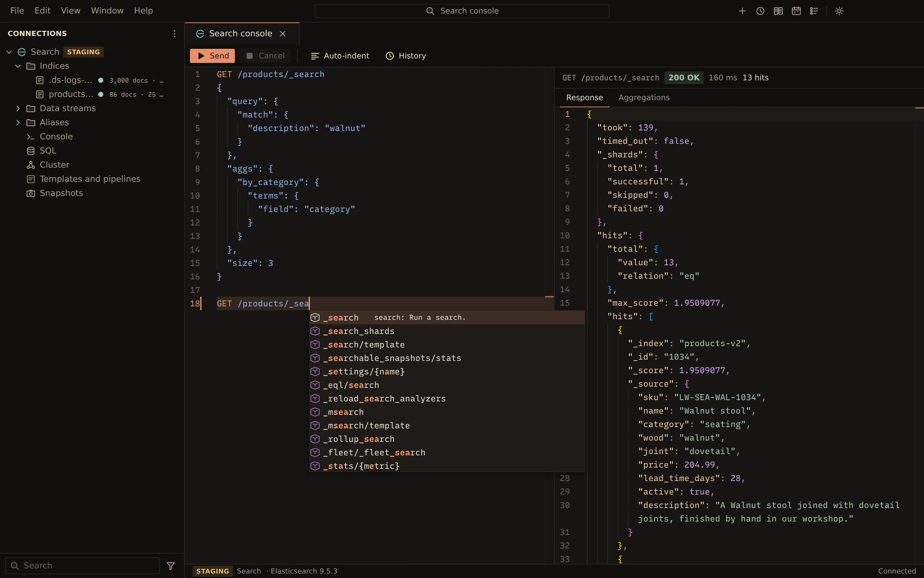The image size is (924, 578).
Task: Collapse the Search connection node
Action: [x=9, y=52]
